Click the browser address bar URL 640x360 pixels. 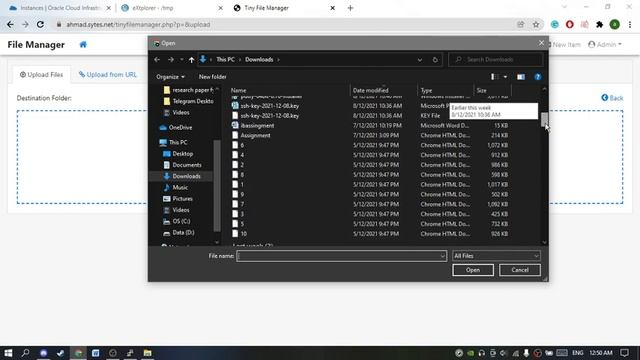point(138,24)
